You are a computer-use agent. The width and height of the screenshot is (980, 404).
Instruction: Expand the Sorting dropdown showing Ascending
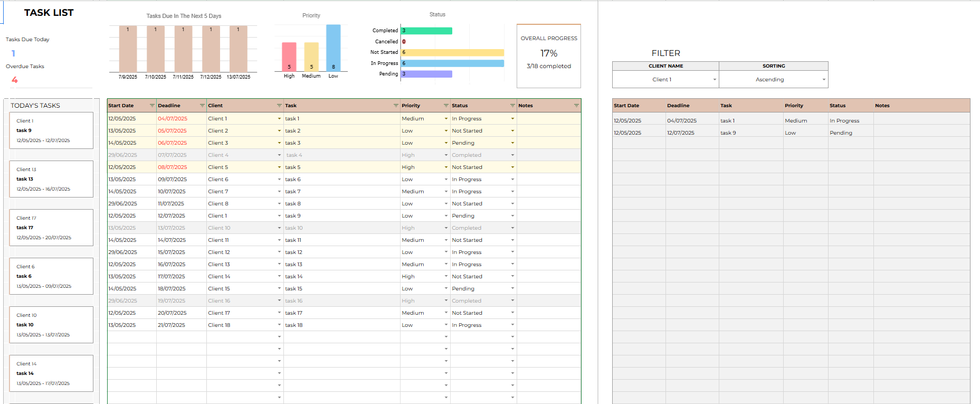(823, 80)
